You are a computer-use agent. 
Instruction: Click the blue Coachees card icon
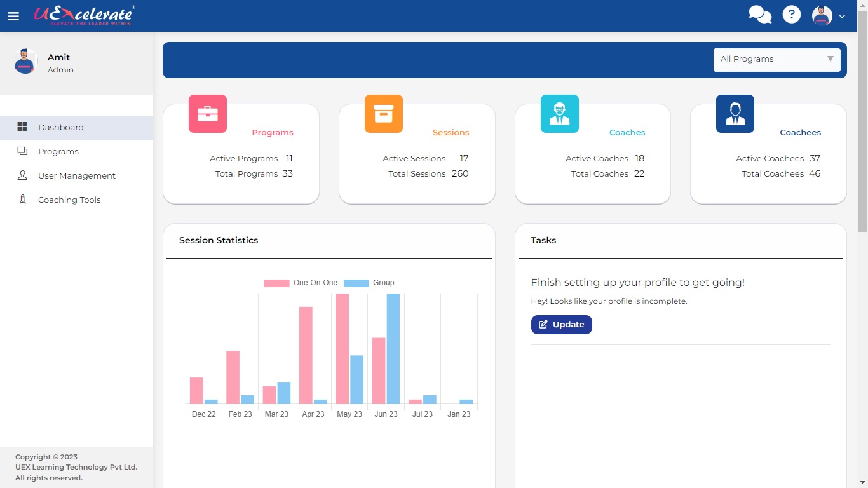735,114
